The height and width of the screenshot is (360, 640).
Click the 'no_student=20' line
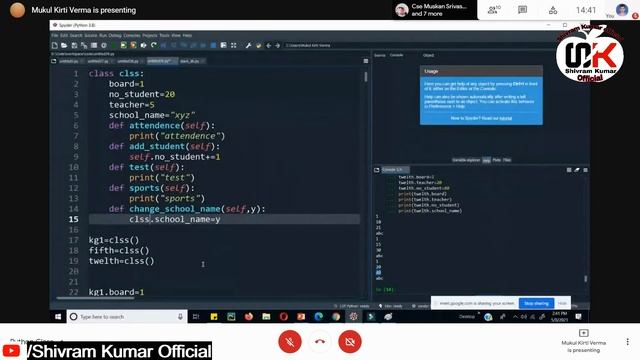[x=142, y=94]
